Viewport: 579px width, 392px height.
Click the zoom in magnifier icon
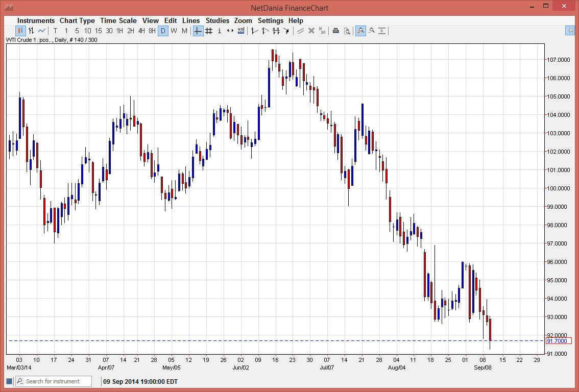pyautogui.click(x=360, y=31)
